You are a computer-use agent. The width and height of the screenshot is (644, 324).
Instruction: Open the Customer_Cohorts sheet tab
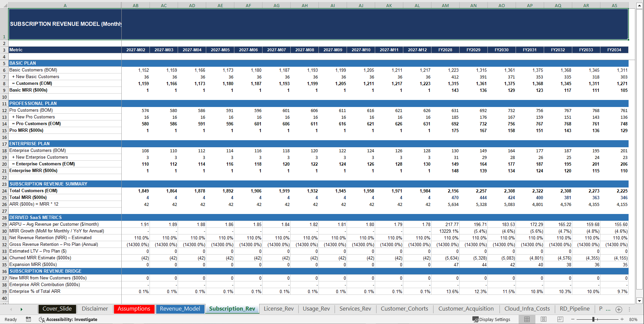[x=404, y=309]
